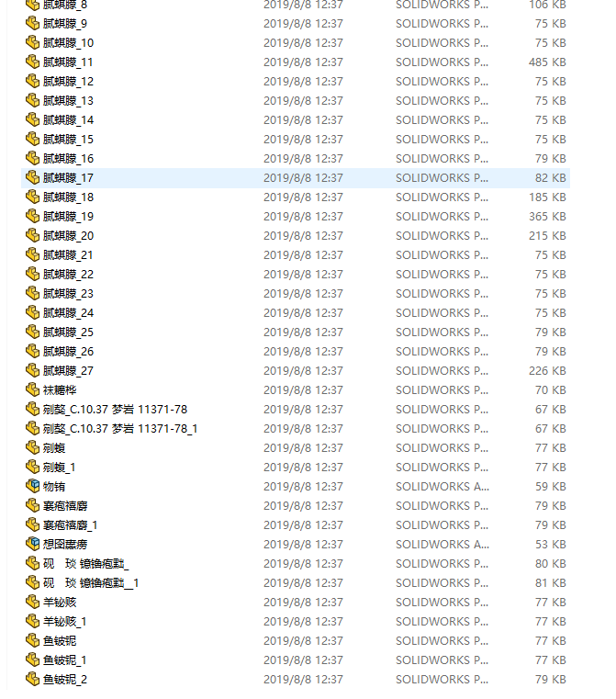The image size is (616, 699).
Task: Click the part icon of file ending _19
Action: [32, 216]
